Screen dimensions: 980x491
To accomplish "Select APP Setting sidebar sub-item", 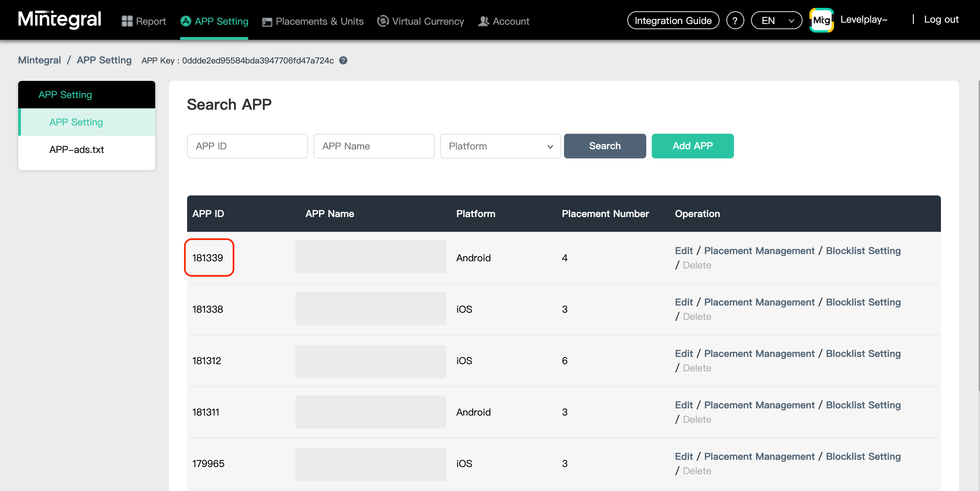I will tap(87, 122).
